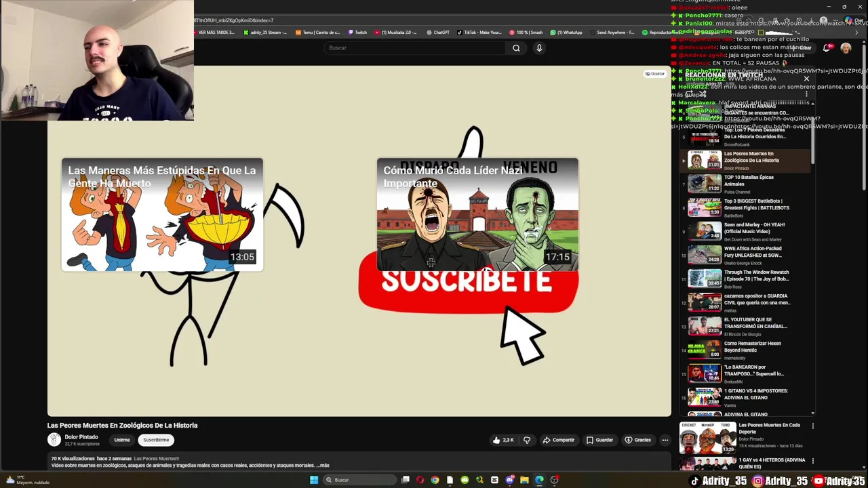
Task: Open playlist three-dot options menu
Action: [806, 94]
